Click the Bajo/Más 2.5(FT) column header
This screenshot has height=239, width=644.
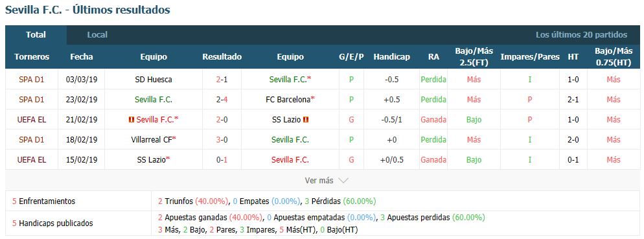tap(474, 56)
